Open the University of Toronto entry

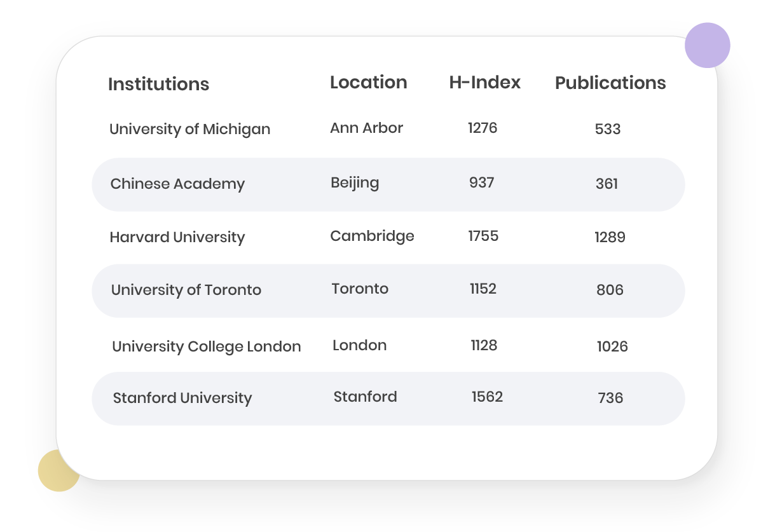186,290
